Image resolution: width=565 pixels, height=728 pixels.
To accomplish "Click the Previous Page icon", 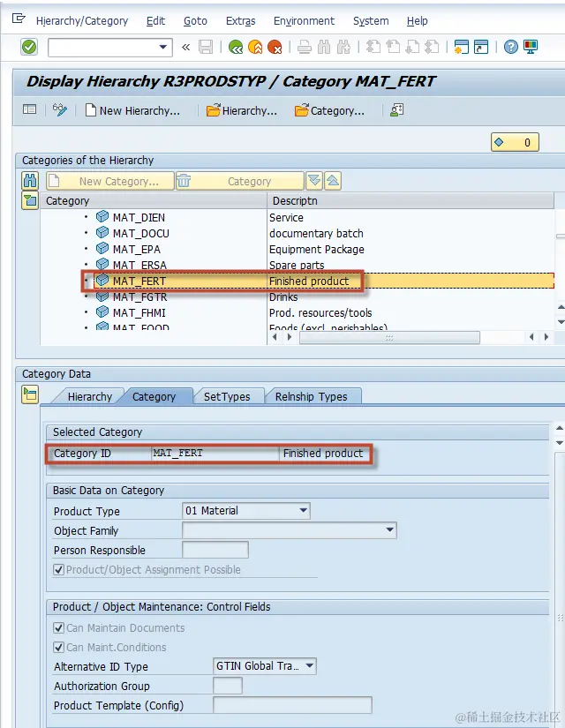I will pyautogui.click(x=393, y=47).
